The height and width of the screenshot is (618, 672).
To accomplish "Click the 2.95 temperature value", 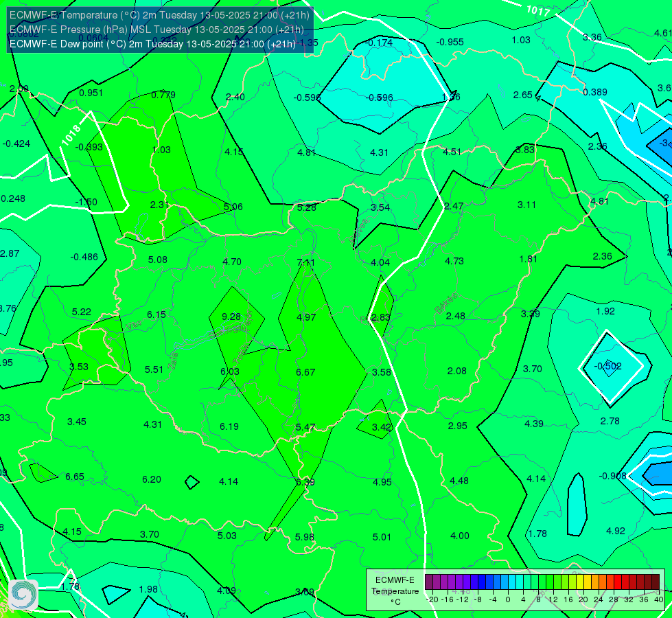I will point(457,426).
